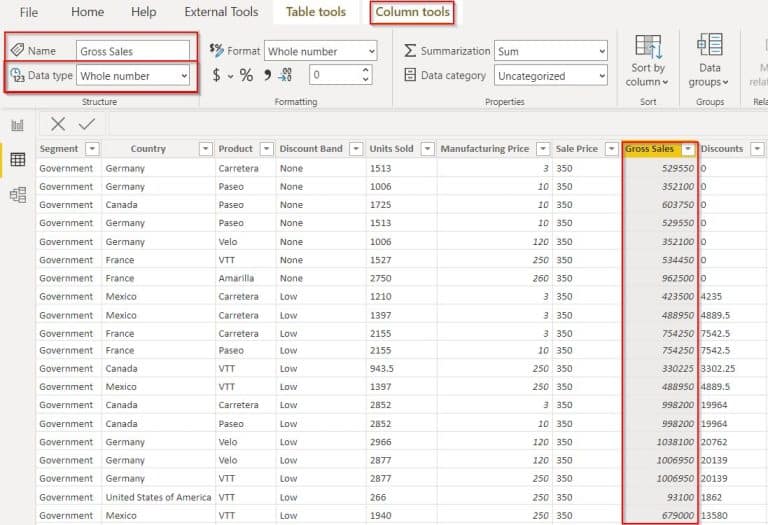Click the decimal places icon

[285, 75]
